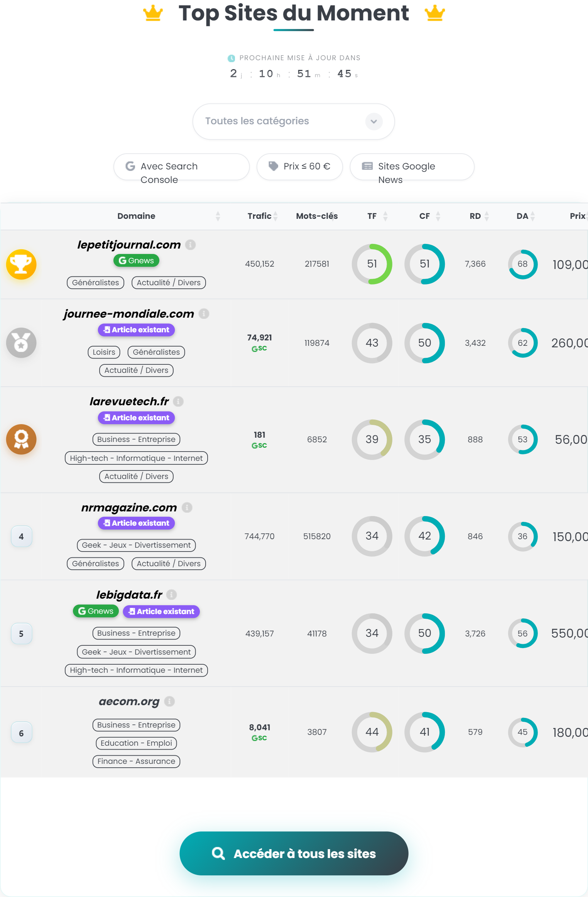Click the Finance - Assurance tag
Image resolution: width=588 pixels, height=897 pixels.
(136, 761)
